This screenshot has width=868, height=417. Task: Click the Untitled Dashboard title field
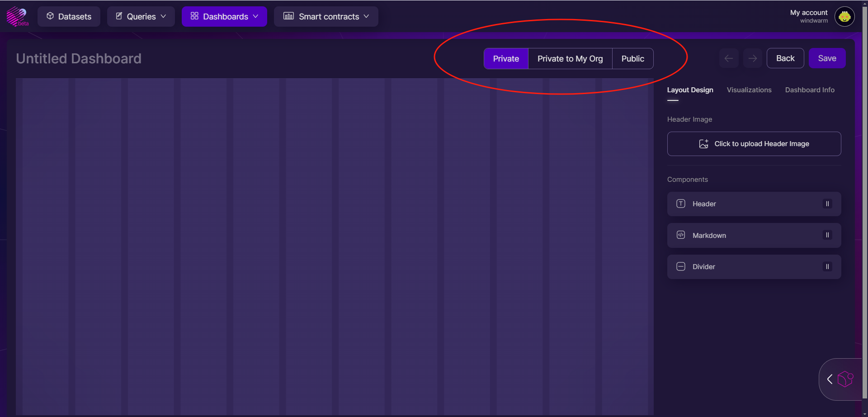click(x=79, y=59)
